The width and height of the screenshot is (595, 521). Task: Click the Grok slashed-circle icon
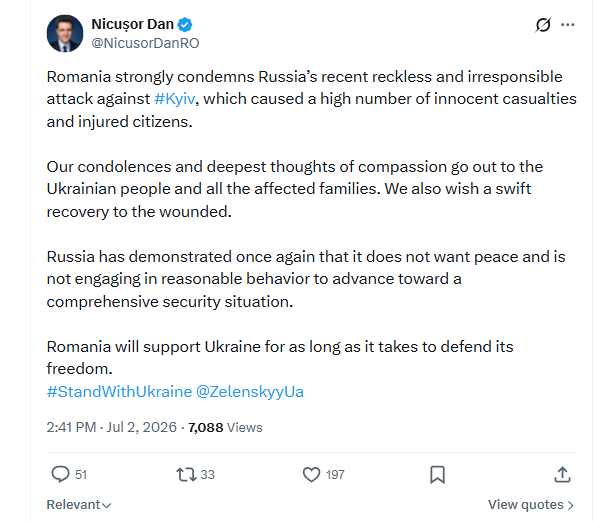click(x=543, y=25)
